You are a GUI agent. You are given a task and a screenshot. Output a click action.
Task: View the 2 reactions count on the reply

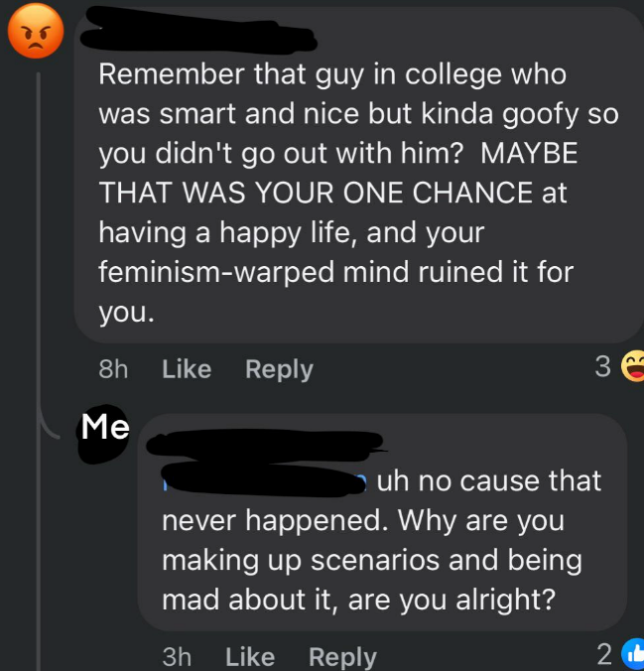pyautogui.click(x=604, y=654)
